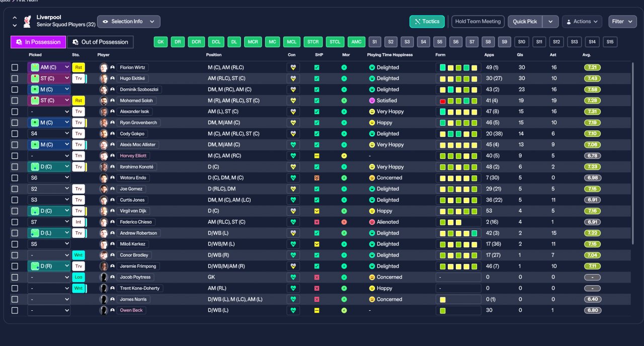The height and width of the screenshot is (346, 644).
Task: Click Federico Chiesa's red morale icon
Action: click(x=344, y=222)
